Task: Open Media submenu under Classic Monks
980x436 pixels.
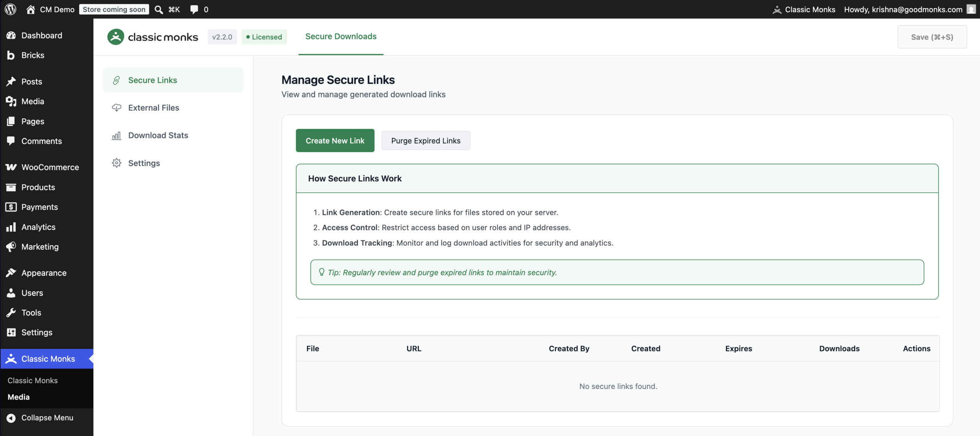Action: click(x=18, y=397)
